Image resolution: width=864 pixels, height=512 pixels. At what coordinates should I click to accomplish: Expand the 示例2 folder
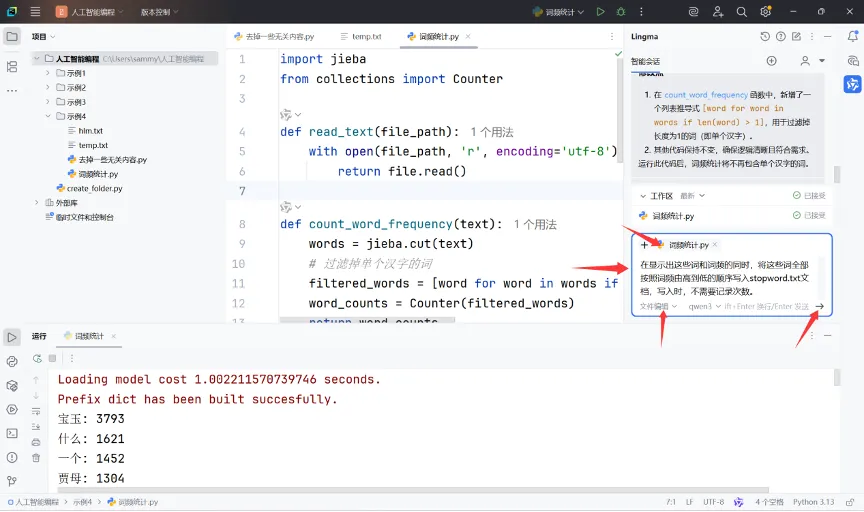pyautogui.click(x=48, y=87)
